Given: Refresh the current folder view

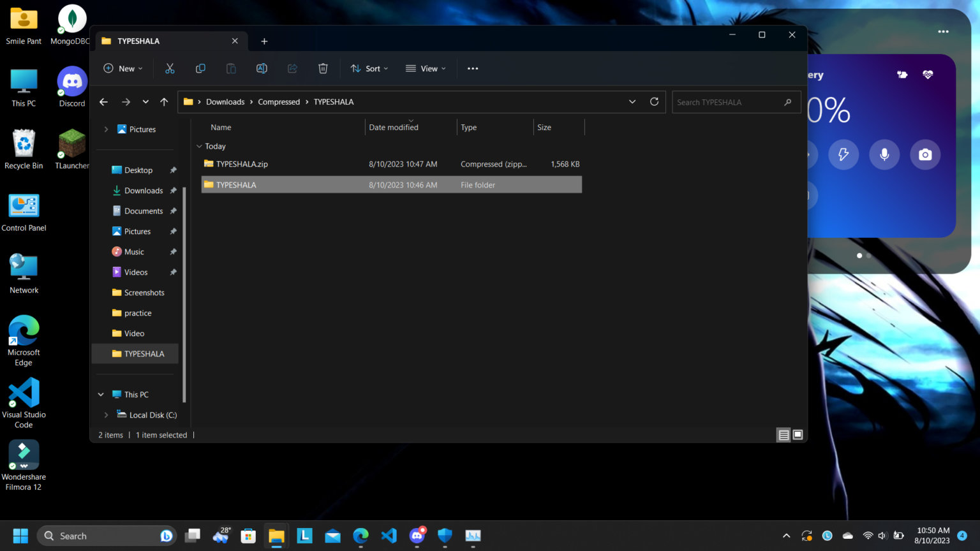Looking at the screenshot, I should point(654,101).
